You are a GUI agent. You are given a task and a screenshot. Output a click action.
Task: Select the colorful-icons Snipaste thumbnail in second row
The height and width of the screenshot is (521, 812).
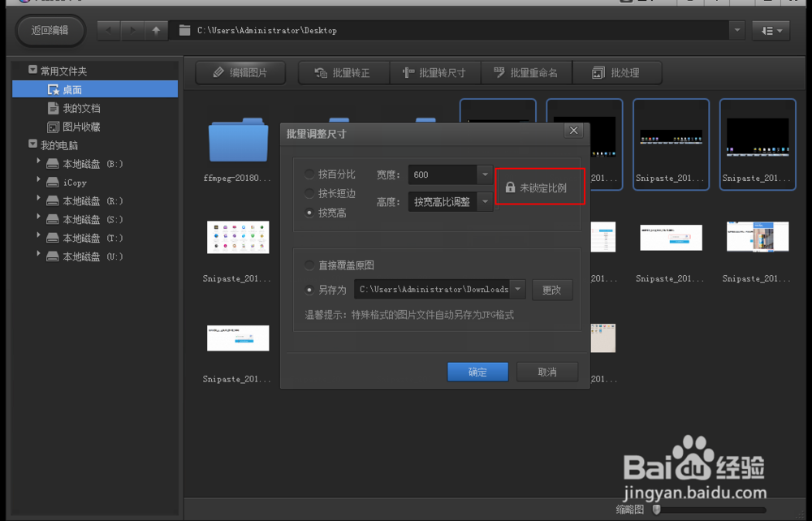pos(238,238)
